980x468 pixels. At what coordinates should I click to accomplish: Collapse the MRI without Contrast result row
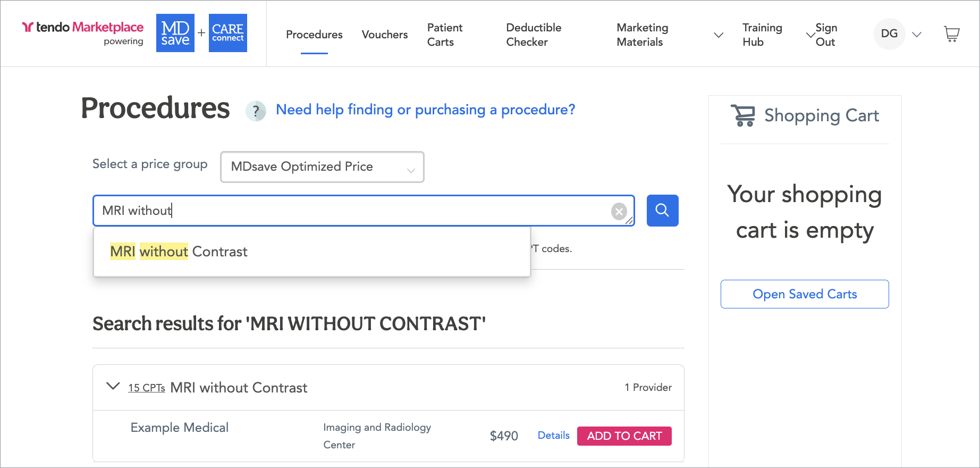(x=113, y=386)
